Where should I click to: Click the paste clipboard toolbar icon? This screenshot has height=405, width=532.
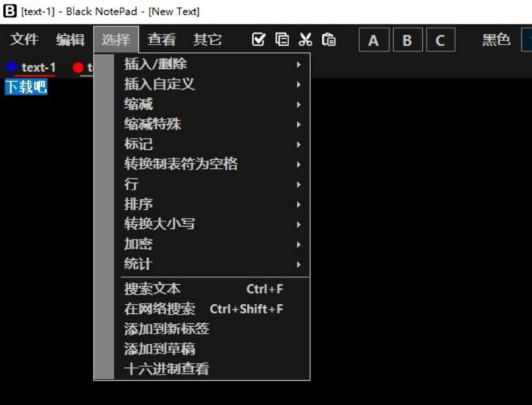pos(329,39)
